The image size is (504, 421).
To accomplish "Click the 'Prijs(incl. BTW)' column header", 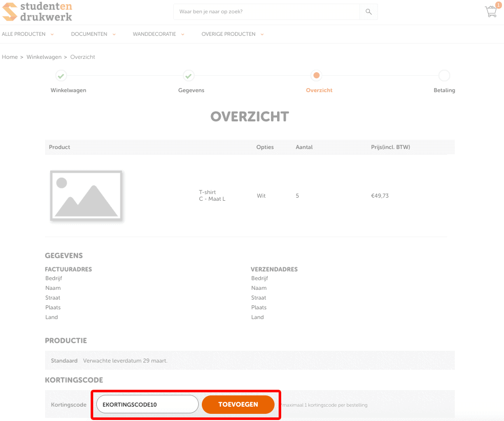I will tap(390, 147).
